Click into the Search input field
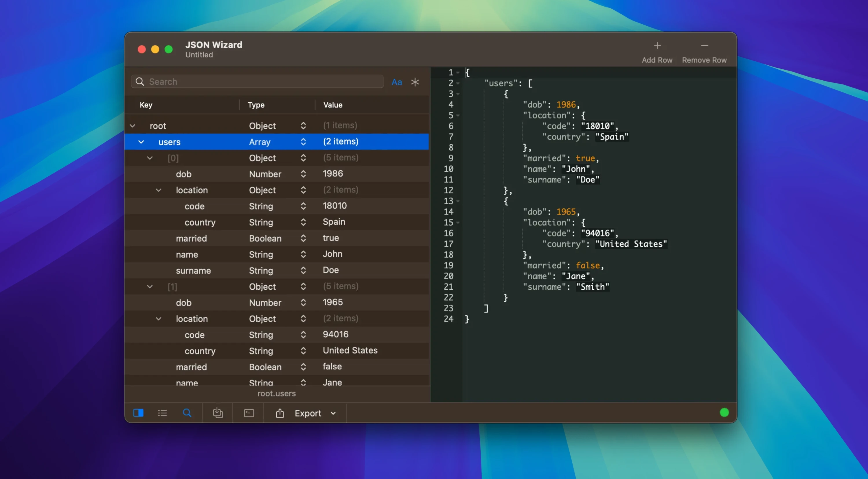Viewport: 868px width, 479px height. tap(263, 82)
